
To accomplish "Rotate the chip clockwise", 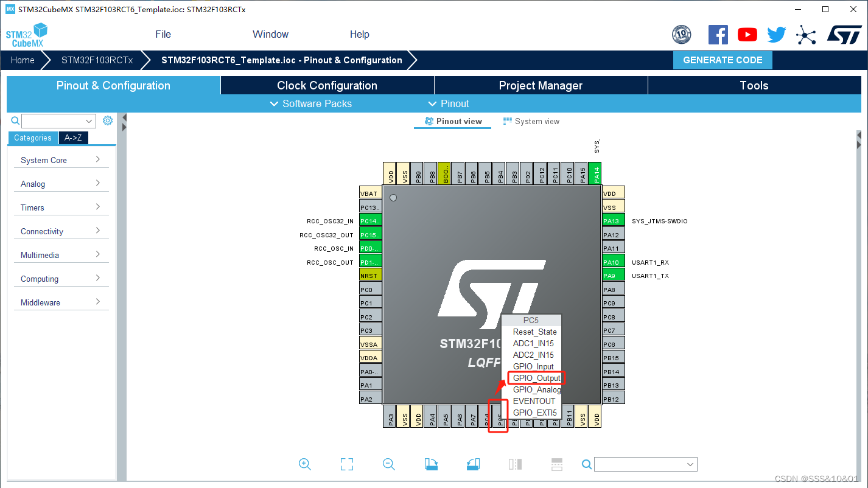I will 431,464.
